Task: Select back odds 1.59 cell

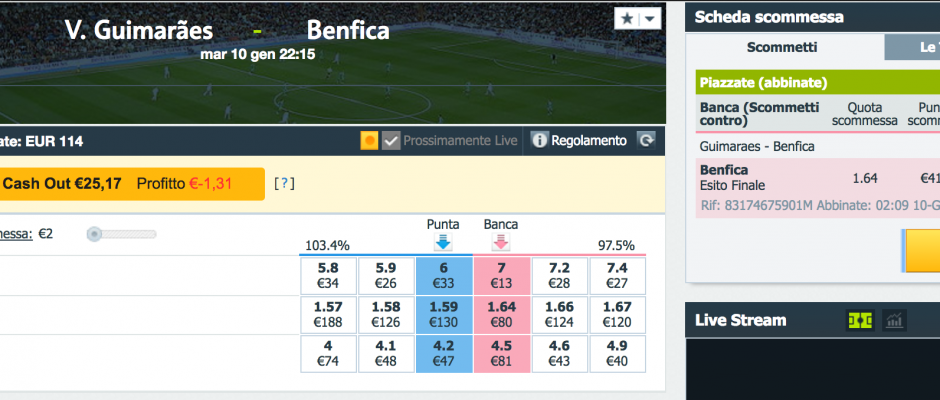Action: click(x=444, y=315)
